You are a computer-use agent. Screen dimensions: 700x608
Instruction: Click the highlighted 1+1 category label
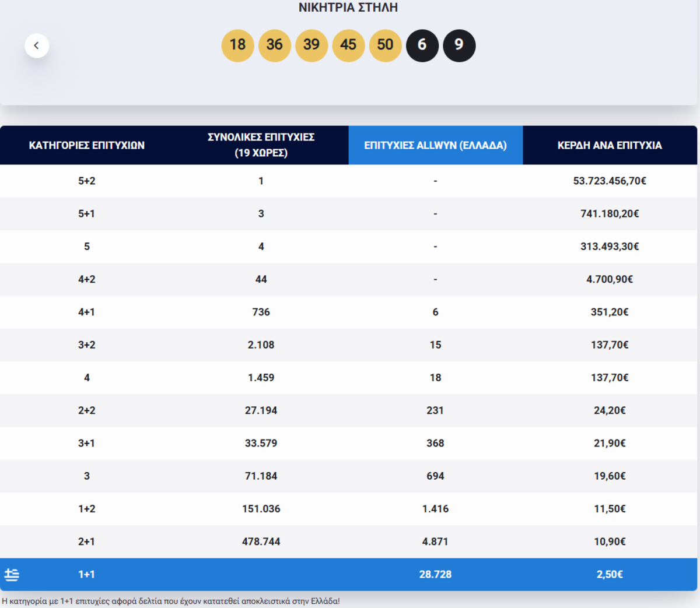pyautogui.click(x=87, y=574)
